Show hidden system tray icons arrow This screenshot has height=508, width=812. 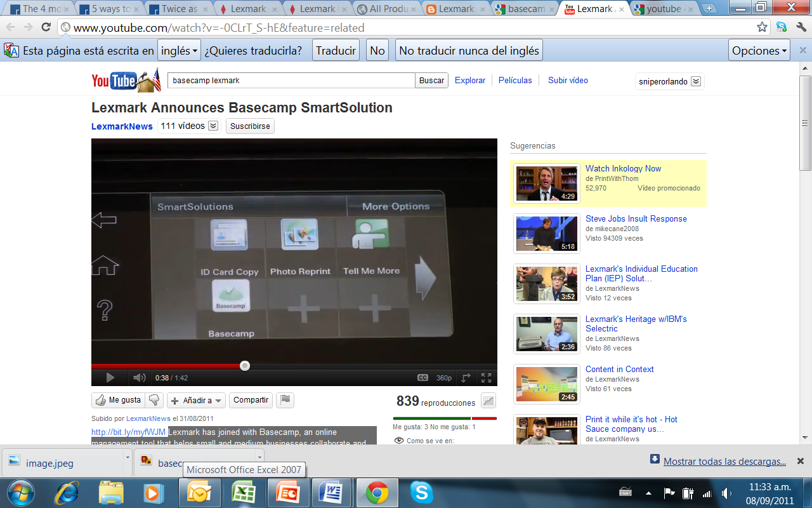[648, 493]
